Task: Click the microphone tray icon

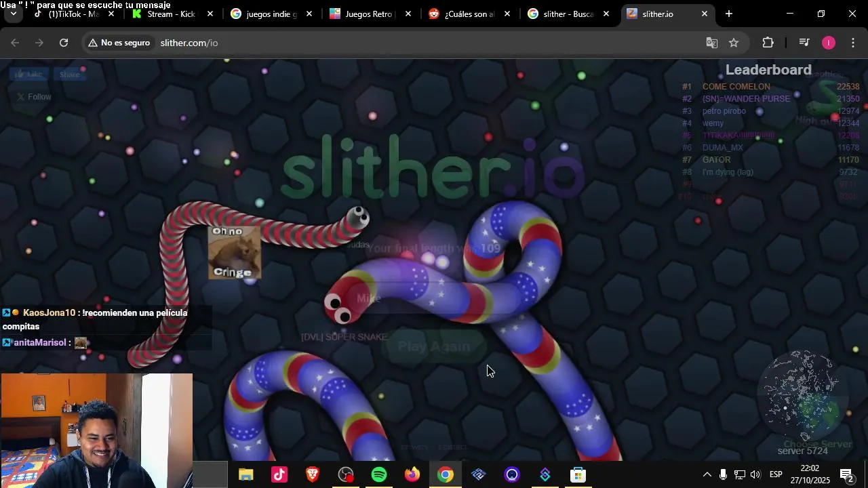Action: (x=723, y=474)
